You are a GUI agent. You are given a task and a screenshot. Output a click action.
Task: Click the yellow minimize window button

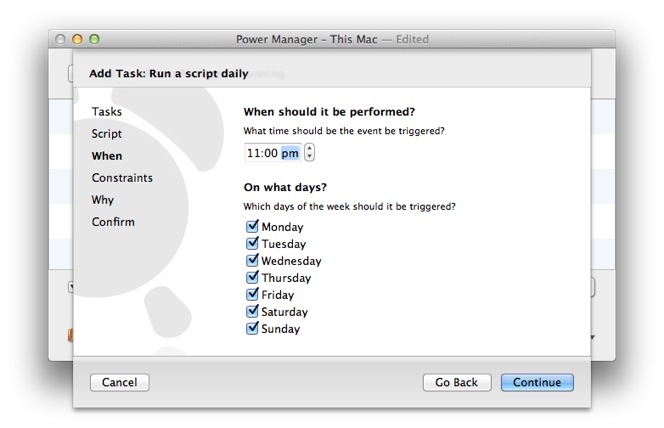77,39
